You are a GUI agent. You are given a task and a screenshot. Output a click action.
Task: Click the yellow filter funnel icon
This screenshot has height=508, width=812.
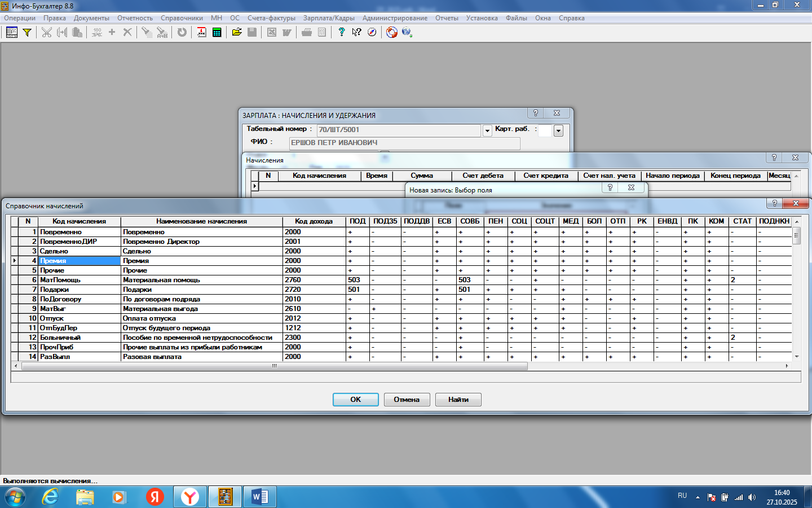[27, 32]
